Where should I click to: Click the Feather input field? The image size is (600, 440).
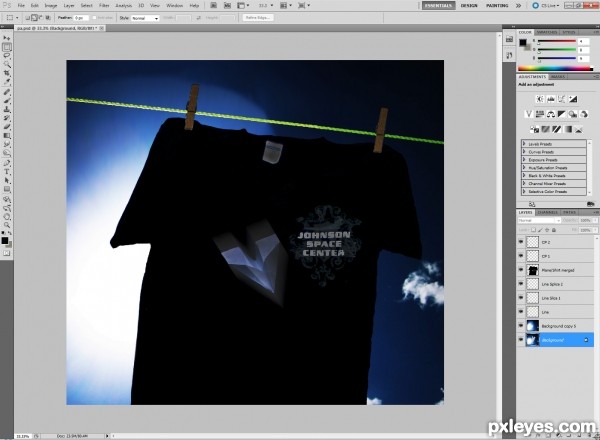coord(81,18)
